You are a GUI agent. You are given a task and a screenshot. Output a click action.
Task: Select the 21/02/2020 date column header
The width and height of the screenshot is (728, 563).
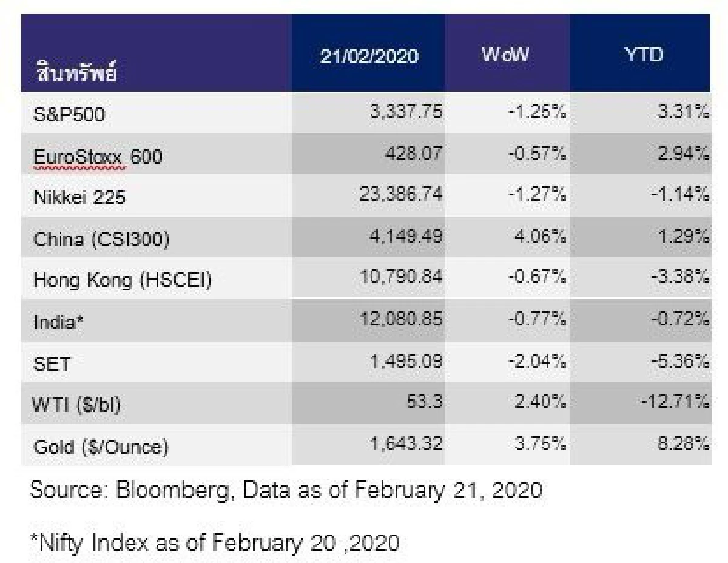(369, 57)
